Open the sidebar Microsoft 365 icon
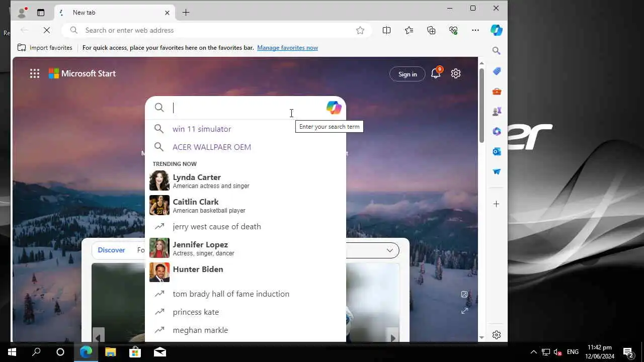The height and width of the screenshot is (362, 644). 497,131
